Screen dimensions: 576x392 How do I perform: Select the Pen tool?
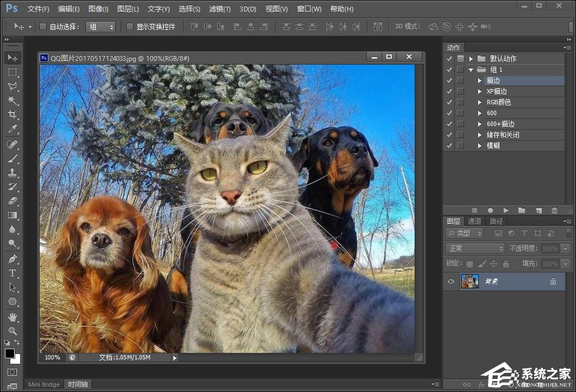(x=12, y=259)
